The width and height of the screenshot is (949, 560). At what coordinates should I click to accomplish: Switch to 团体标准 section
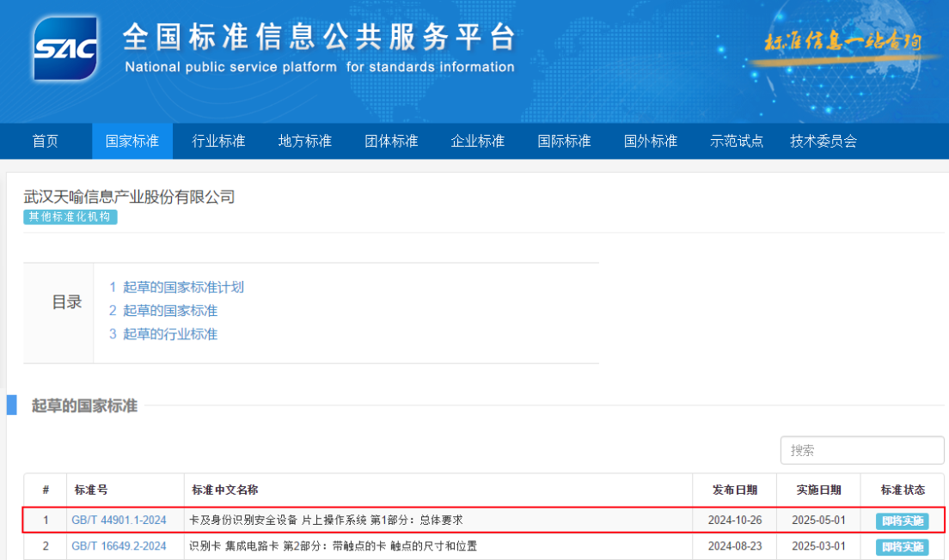(x=390, y=141)
